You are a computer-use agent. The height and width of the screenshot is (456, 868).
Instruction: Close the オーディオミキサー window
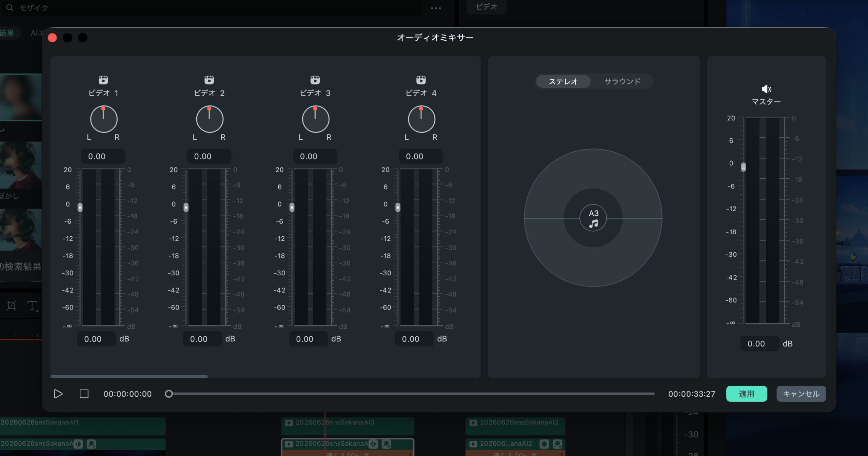pyautogui.click(x=52, y=38)
